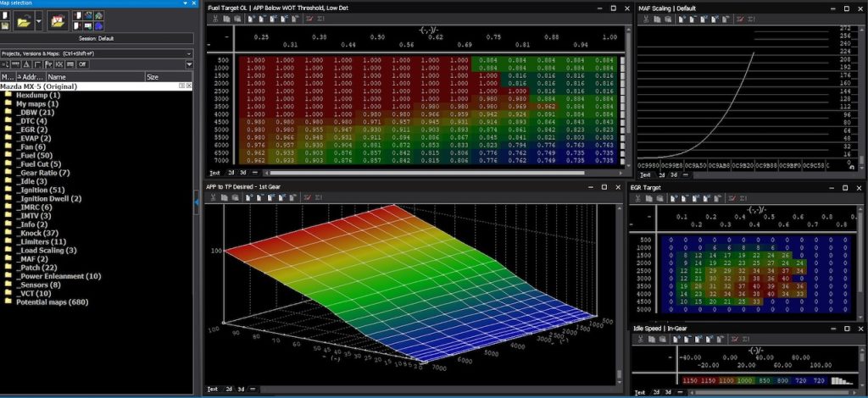
Task: Open the Projects, Versions & Maps dropdown
Action: 187,53
